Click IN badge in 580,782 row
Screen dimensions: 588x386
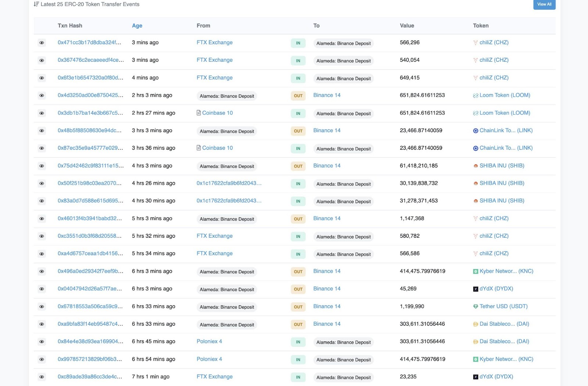[x=298, y=237]
